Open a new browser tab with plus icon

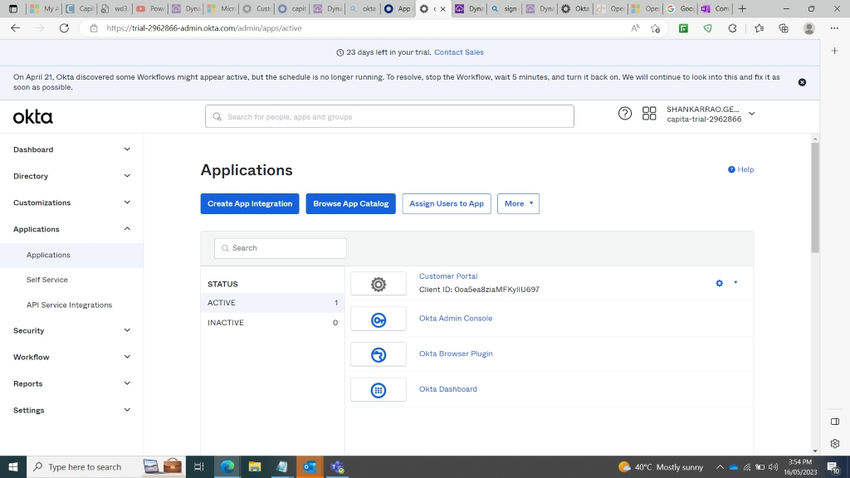click(742, 9)
